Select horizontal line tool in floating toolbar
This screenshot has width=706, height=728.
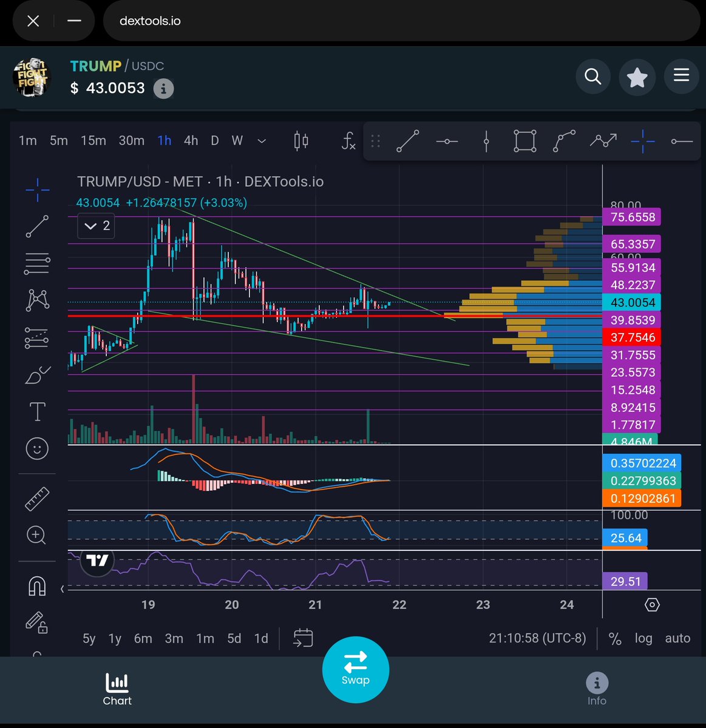447,141
